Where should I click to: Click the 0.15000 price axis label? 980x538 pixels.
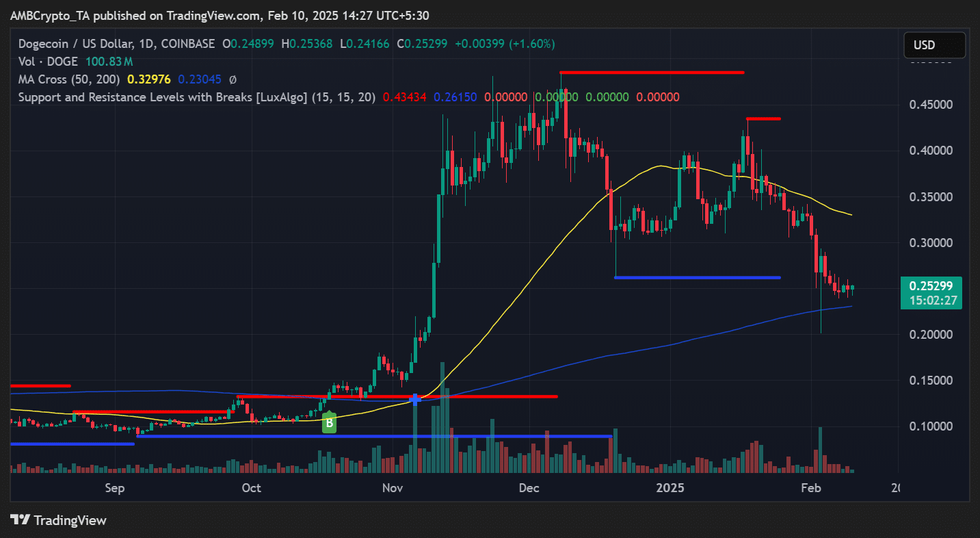pyautogui.click(x=932, y=381)
